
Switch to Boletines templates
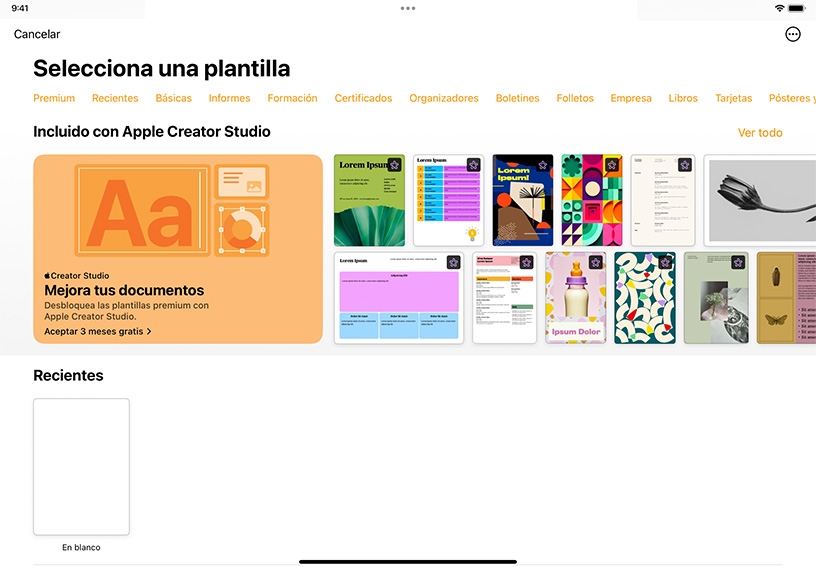click(x=517, y=98)
